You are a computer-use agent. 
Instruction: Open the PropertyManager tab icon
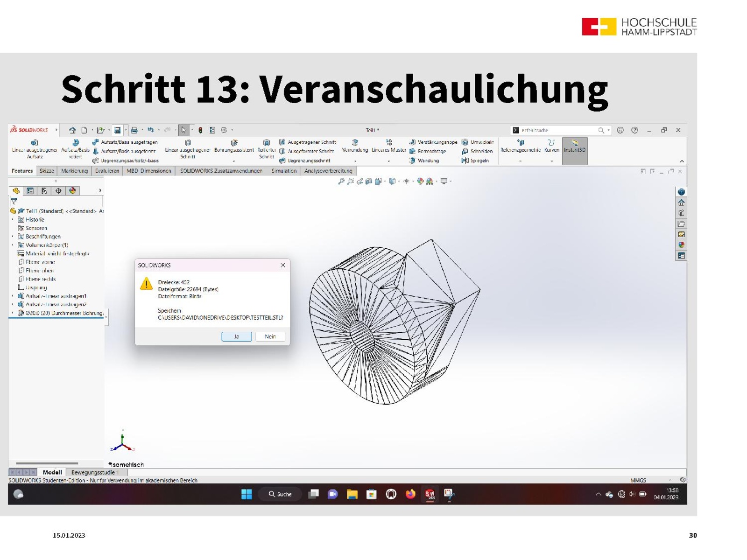click(x=30, y=191)
